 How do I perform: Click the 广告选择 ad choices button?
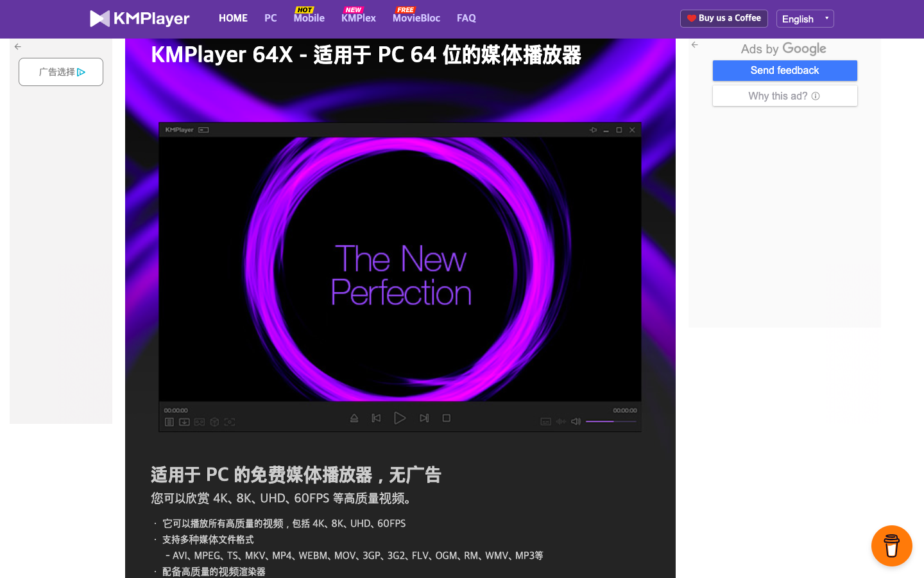pyautogui.click(x=61, y=72)
